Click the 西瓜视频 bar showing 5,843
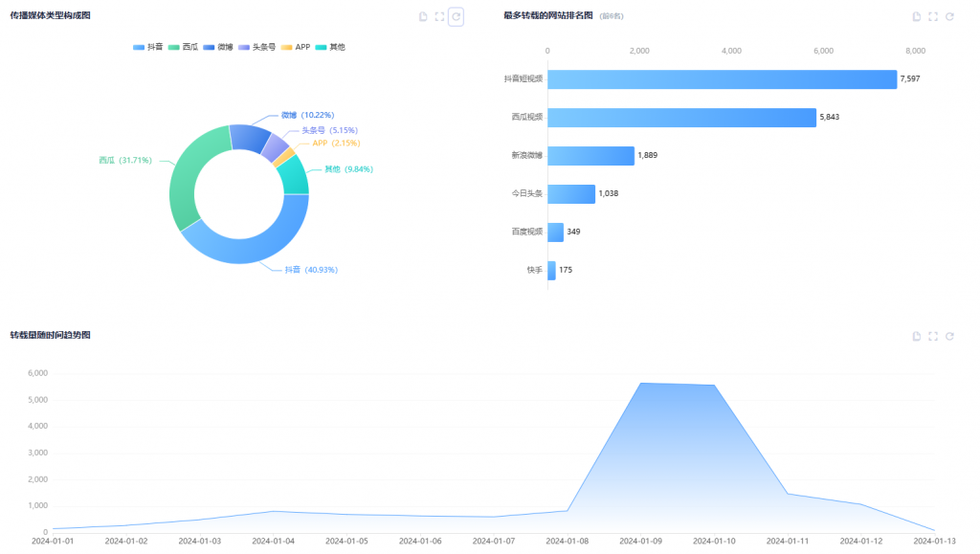The height and width of the screenshot is (554, 980). (x=681, y=117)
